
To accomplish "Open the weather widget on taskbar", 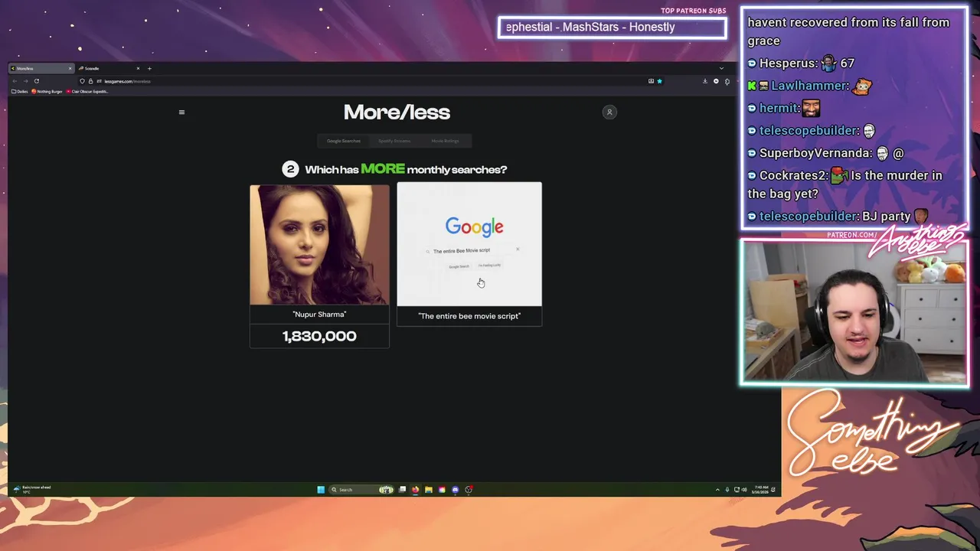I will tap(32, 489).
